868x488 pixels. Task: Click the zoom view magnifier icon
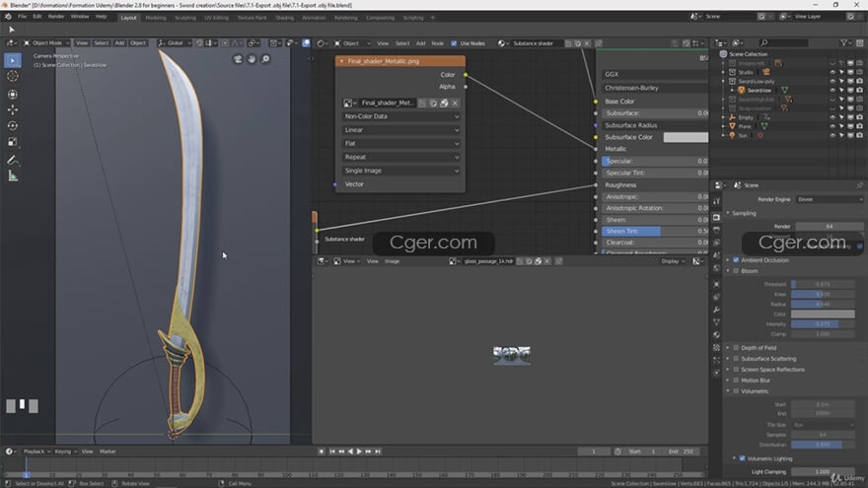pyautogui.click(x=265, y=59)
